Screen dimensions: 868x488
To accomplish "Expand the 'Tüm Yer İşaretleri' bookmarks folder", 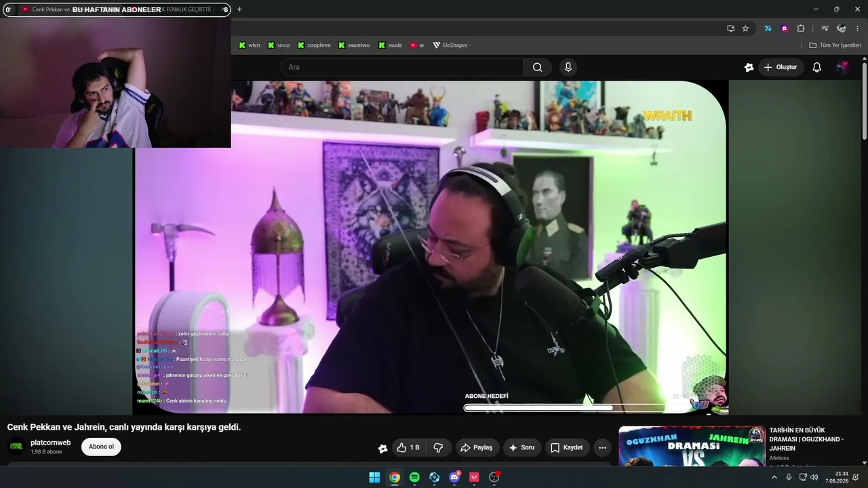I will point(835,45).
